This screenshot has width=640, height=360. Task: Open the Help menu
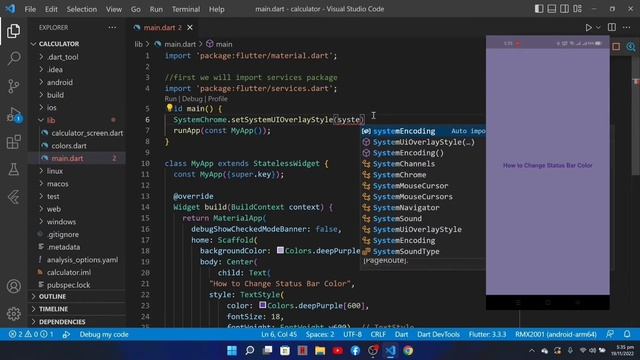(217, 9)
